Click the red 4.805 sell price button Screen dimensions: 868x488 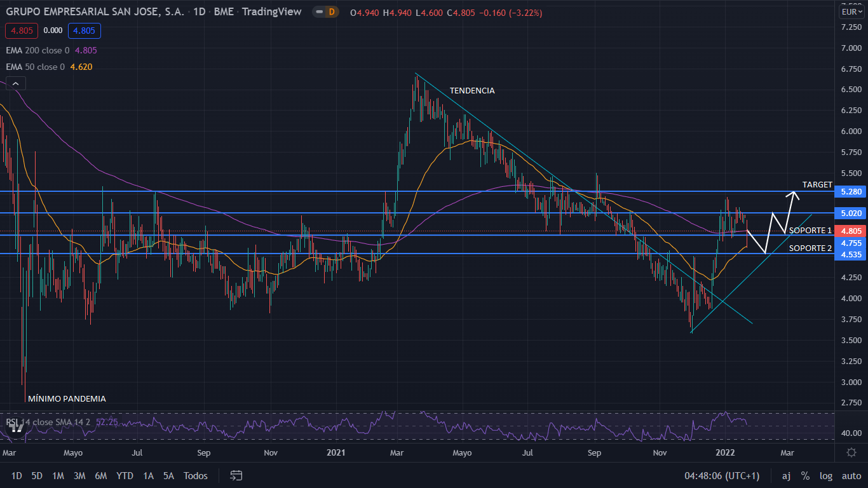(x=22, y=30)
